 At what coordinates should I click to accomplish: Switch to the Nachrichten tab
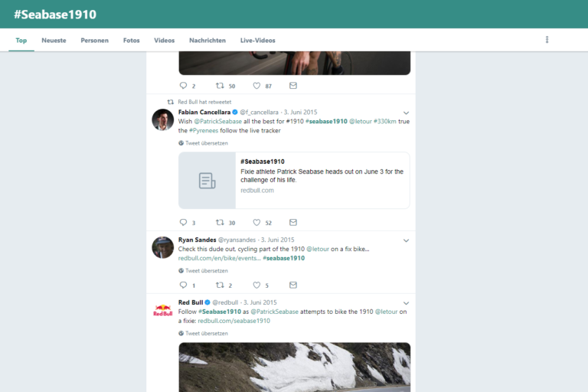point(207,40)
